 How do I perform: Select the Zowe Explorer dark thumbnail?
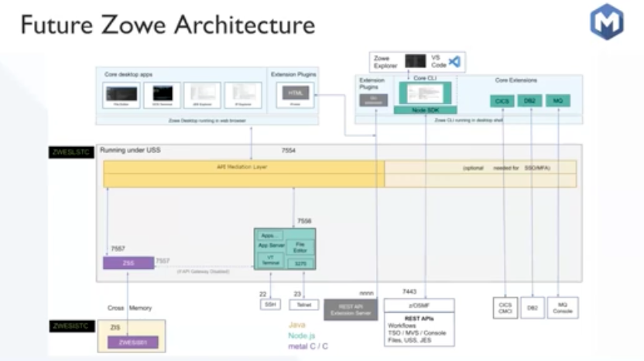pyautogui.click(x=416, y=61)
